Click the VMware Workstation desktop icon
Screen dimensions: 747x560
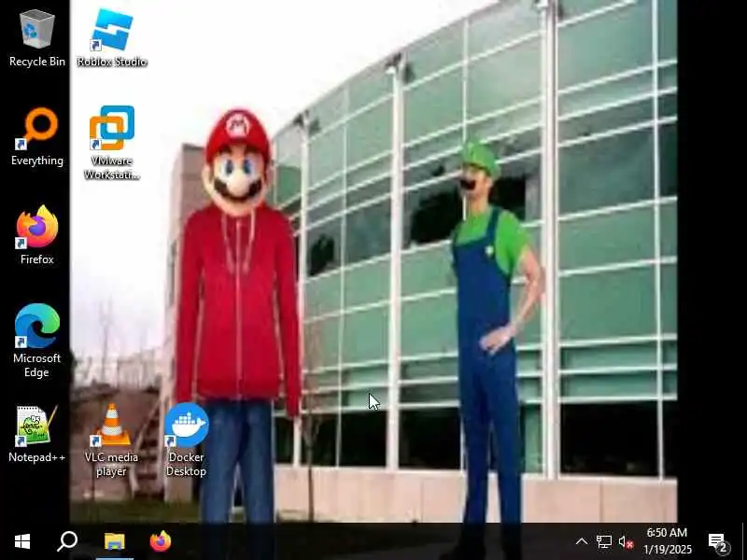[x=112, y=143]
